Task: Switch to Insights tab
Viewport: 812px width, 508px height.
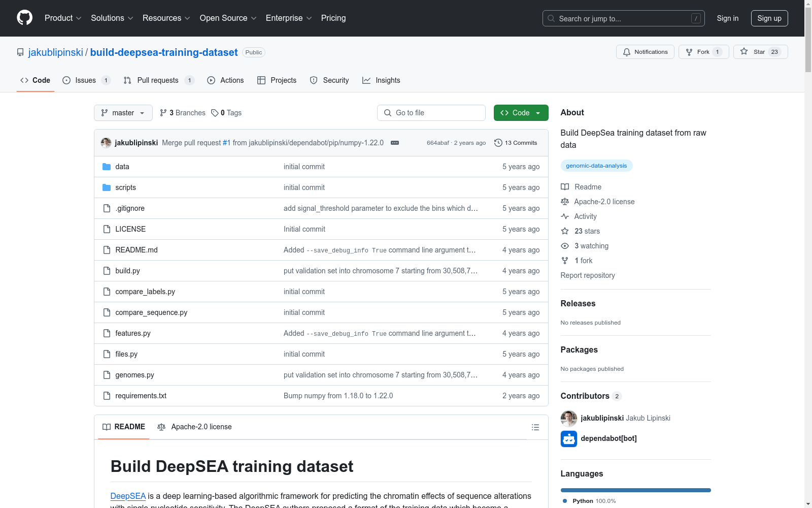Action: tap(381, 80)
